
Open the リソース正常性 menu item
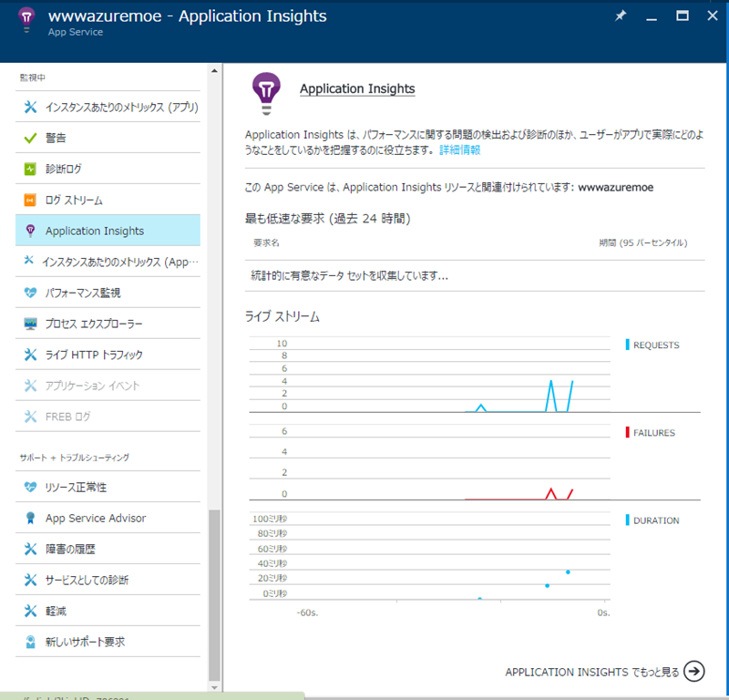tap(108, 487)
